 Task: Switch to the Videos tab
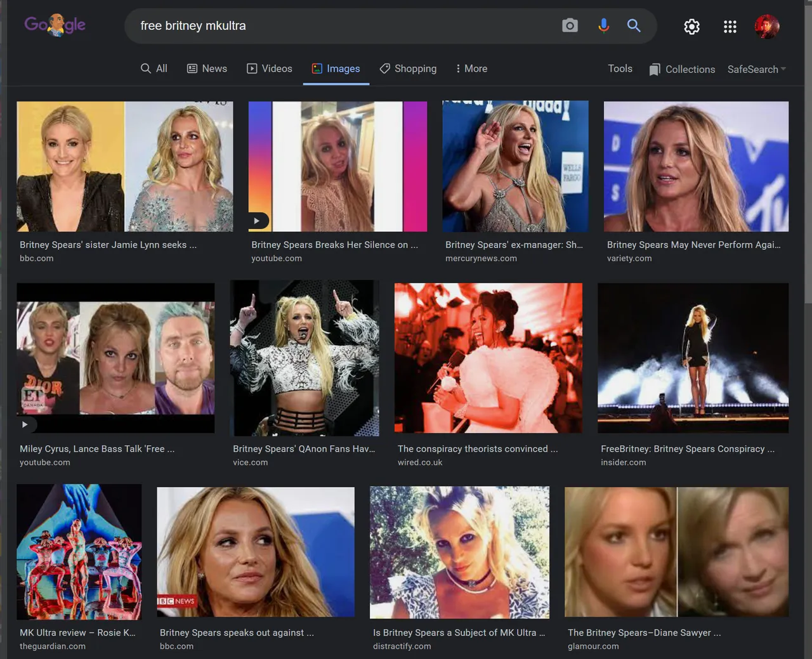pos(270,69)
